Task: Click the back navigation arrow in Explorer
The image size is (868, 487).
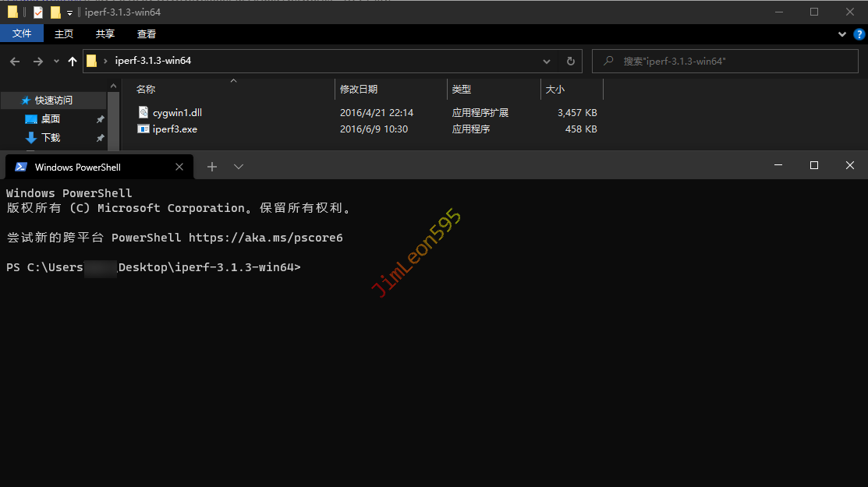Action: [15, 62]
